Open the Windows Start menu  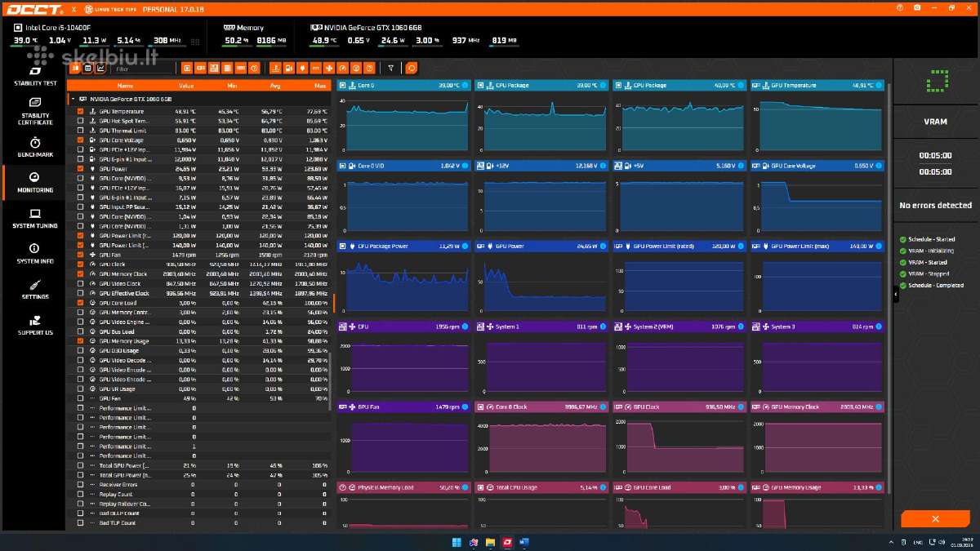pos(457,542)
